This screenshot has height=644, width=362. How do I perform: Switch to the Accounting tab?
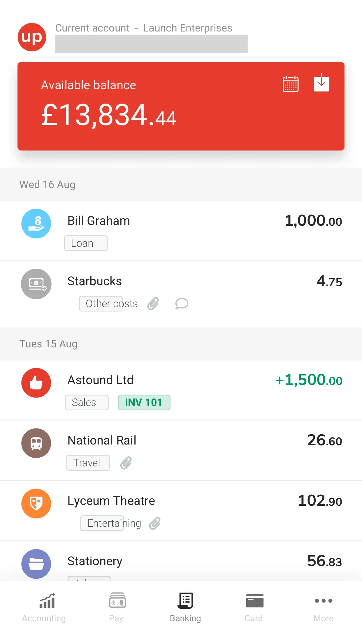(x=44, y=607)
